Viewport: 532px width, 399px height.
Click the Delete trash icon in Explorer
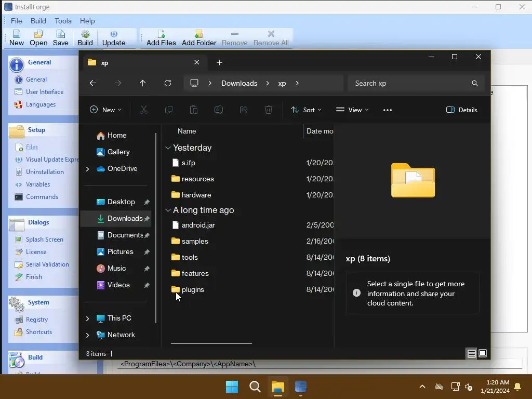click(x=269, y=110)
